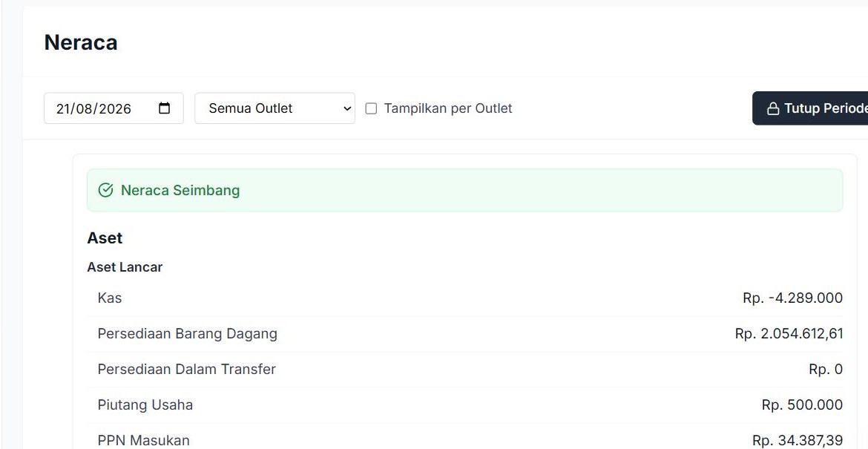
Task: Select the Persediaan Dalam Transfer label
Action: click(x=186, y=369)
